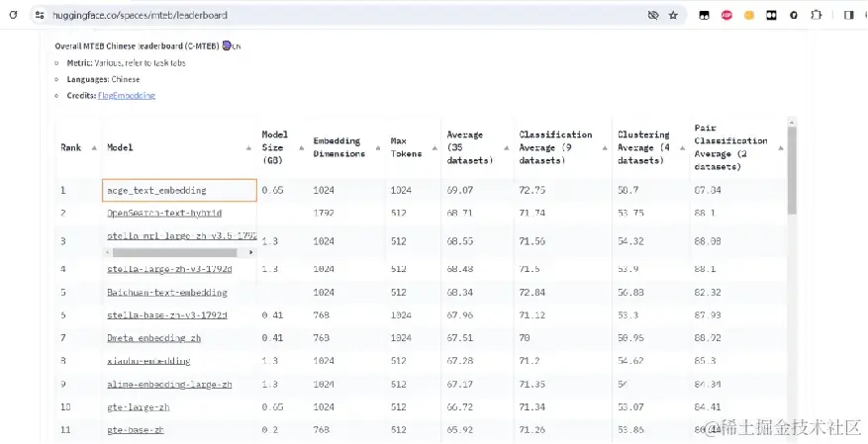The image size is (868, 444).
Task: Click the crossed-out eye icon in address bar
Action: (653, 16)
